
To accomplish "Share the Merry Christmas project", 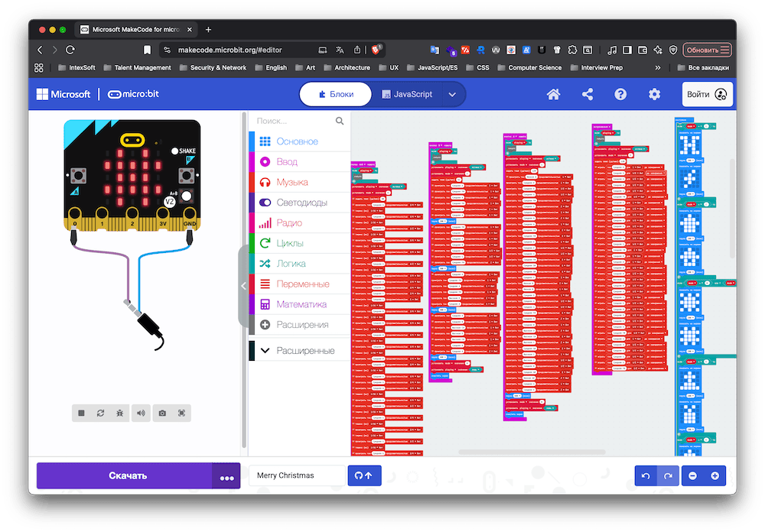I will 588,93.
